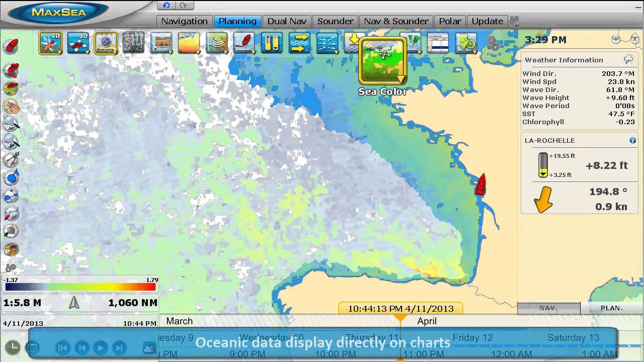Click the panel add plus icon
The width and height of the screenshot is (644, 362).
616,39
